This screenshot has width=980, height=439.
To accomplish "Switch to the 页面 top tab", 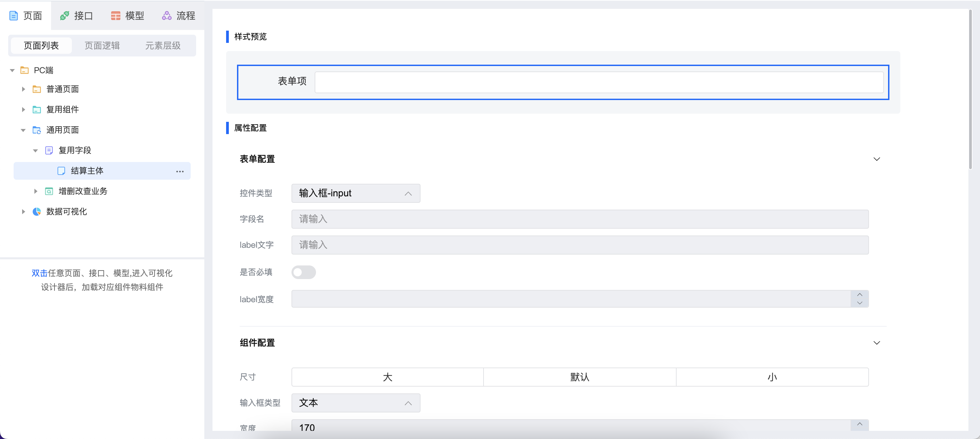I will coord(26,16).
